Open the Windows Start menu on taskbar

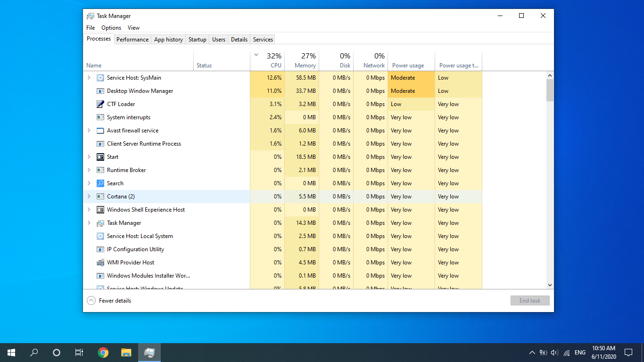click(11, 353)
